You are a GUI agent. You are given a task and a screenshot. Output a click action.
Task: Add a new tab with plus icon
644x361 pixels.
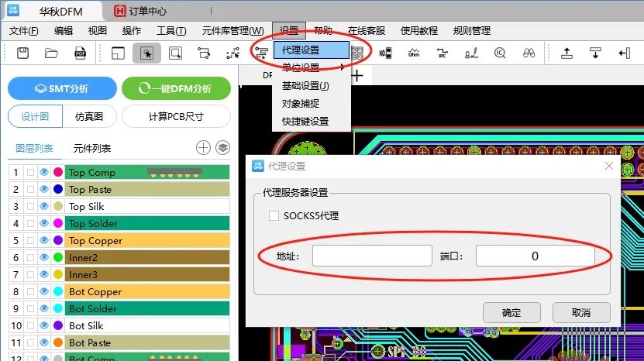357,76
